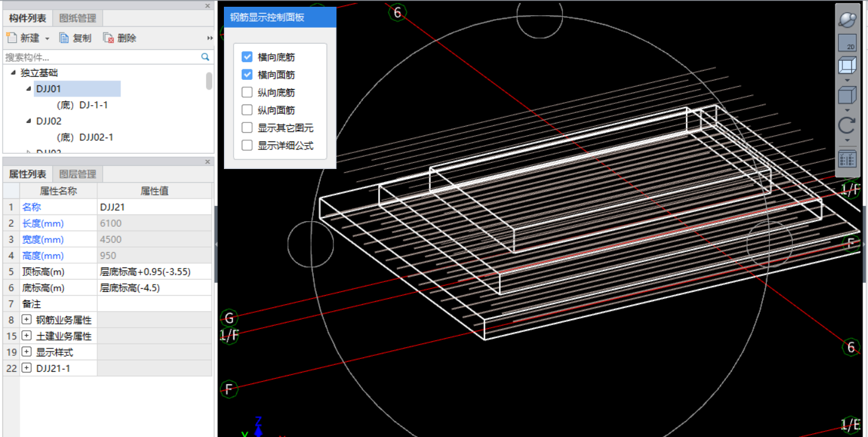Click the orbit view sphere icon
This screenshot has height=437, width=868.
(x=847, y=20)
